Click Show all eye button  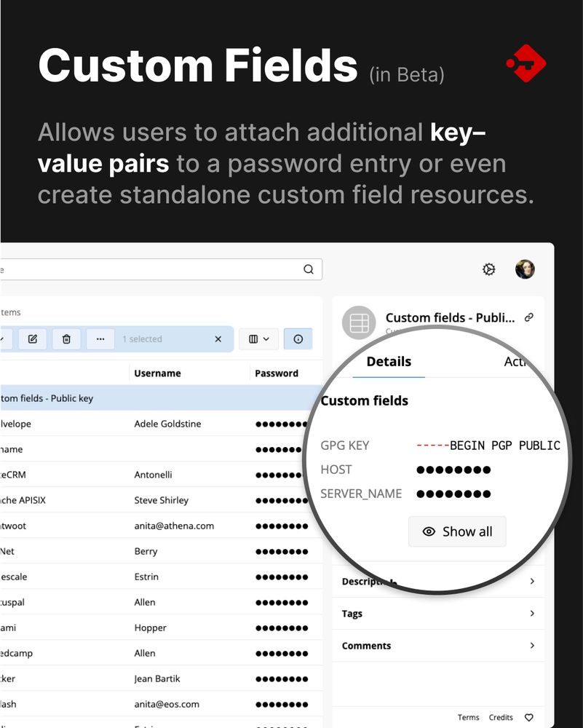tap(457, 531)
